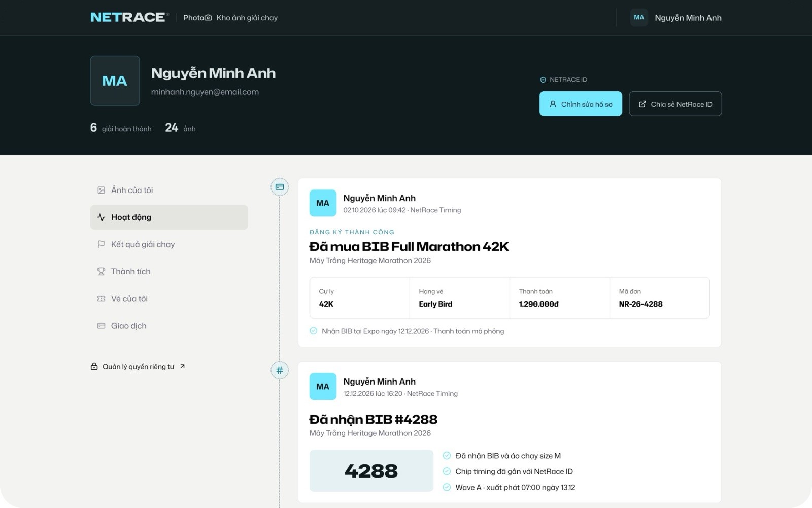
Task: Open Thành tích sidebar item
Action: click(169, 271)
